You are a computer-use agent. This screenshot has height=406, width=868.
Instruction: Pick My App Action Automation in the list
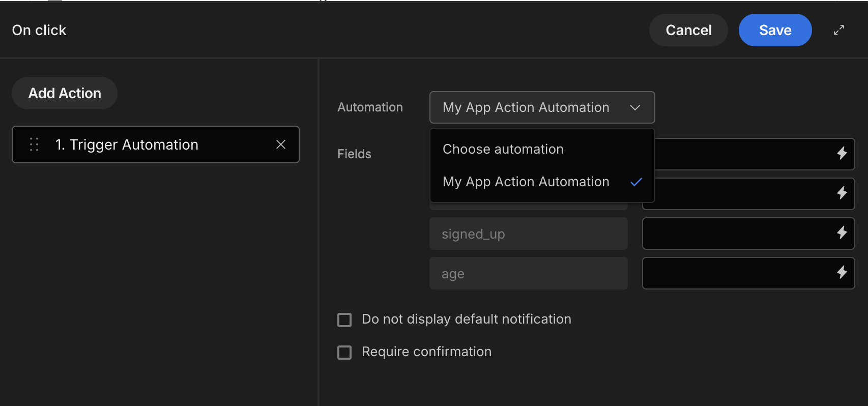(542, 182)
